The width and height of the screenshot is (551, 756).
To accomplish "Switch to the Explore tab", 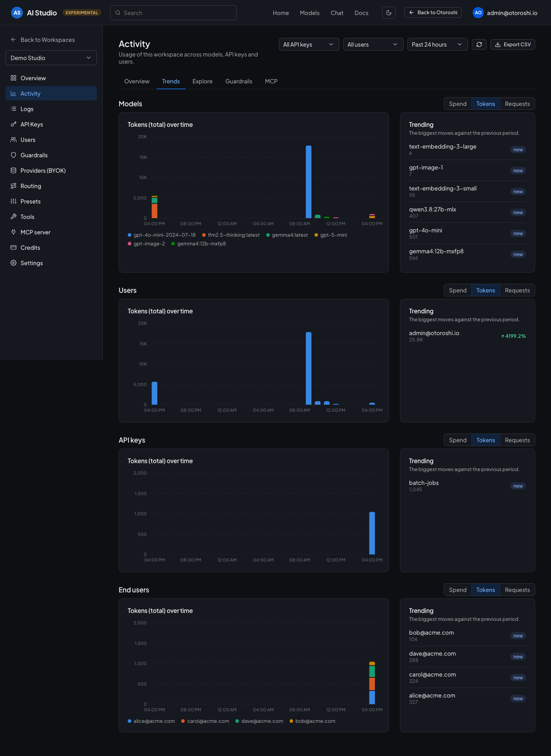I will click(203, 81).
